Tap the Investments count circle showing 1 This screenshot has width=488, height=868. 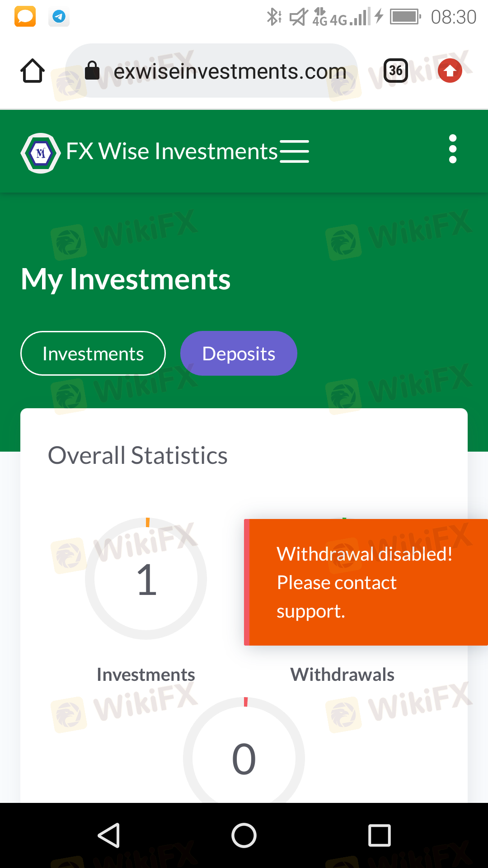(x=146, y=579)
